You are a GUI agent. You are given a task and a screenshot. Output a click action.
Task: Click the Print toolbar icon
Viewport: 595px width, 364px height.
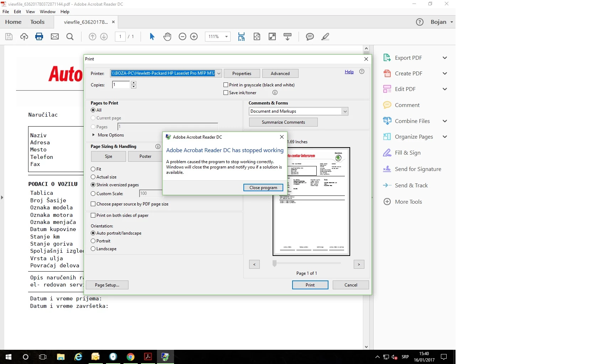click(x=39, y=37)
